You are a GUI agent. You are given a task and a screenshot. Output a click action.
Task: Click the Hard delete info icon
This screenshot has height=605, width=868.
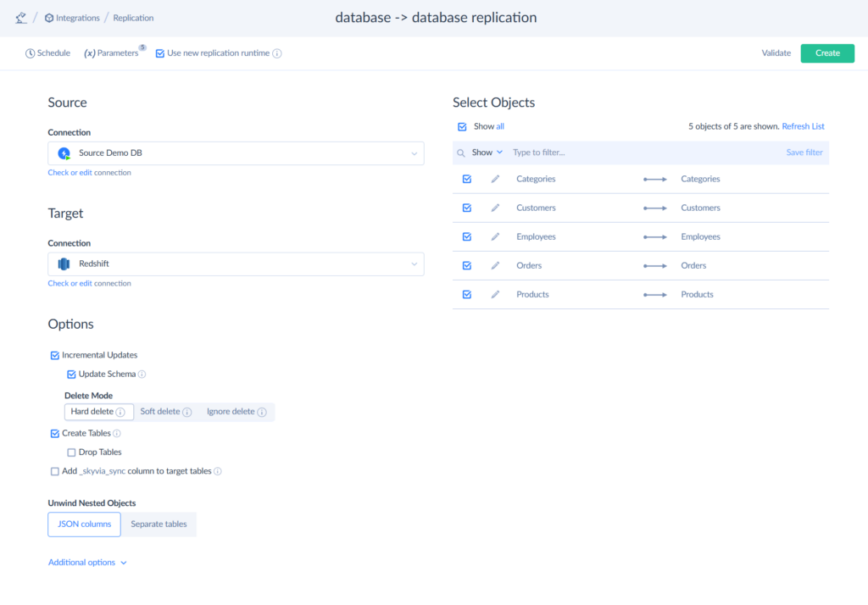pyautogui.click(x=120, y=412)
